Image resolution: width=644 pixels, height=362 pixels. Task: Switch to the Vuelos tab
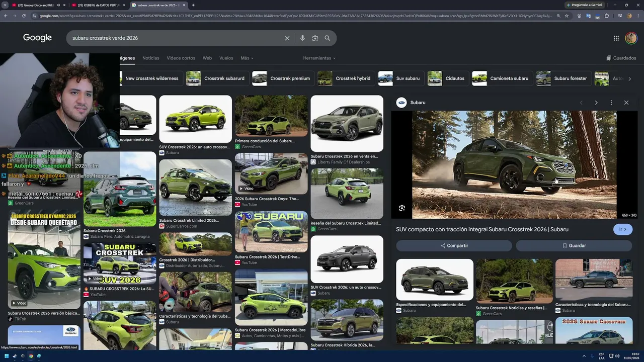tap(226, 58)
